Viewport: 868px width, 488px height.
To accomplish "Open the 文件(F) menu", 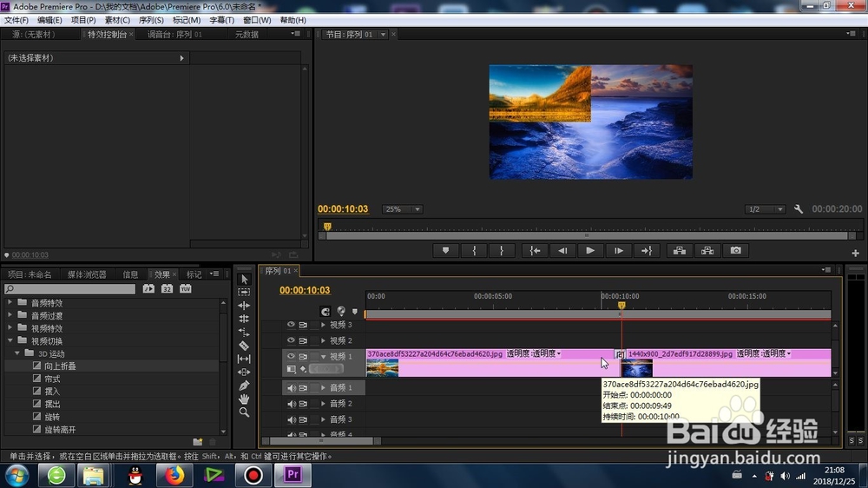I will coord(16,20).
